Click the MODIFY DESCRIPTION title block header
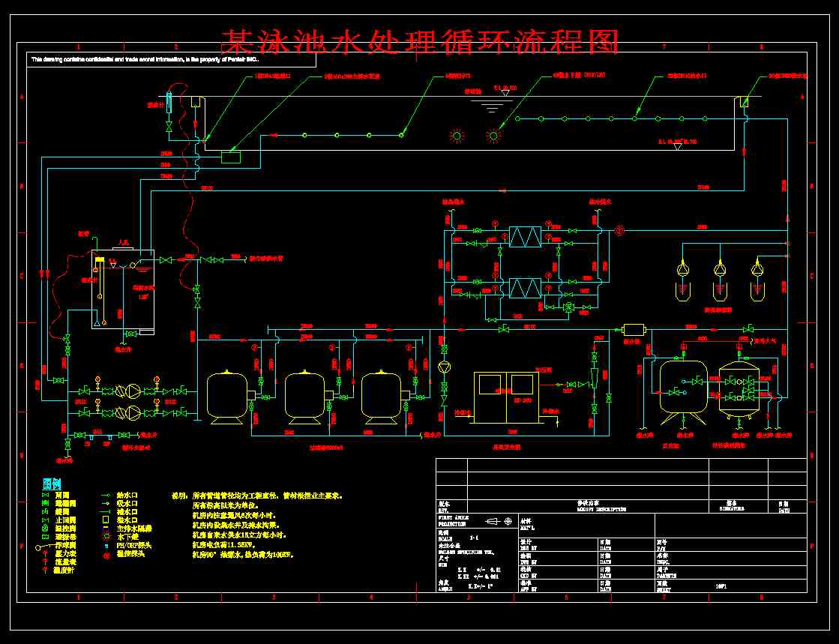The image size is (839, 644). point(601,510)
